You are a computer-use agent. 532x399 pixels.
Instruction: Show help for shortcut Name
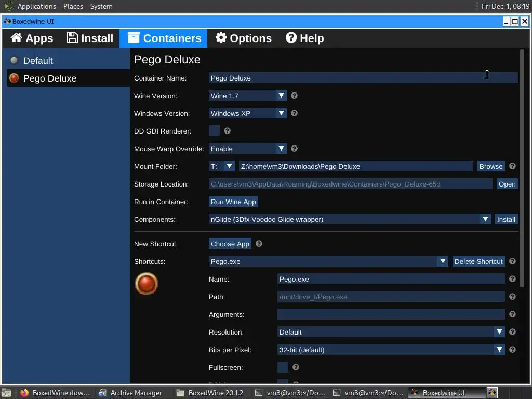pyautogui.click(x=512, y=279)
